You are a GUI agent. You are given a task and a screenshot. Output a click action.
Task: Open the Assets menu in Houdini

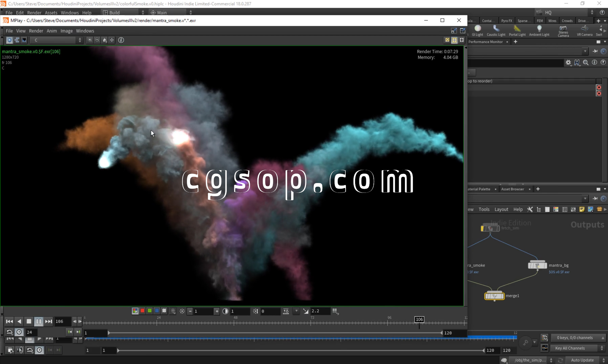[x=51, y=13]
